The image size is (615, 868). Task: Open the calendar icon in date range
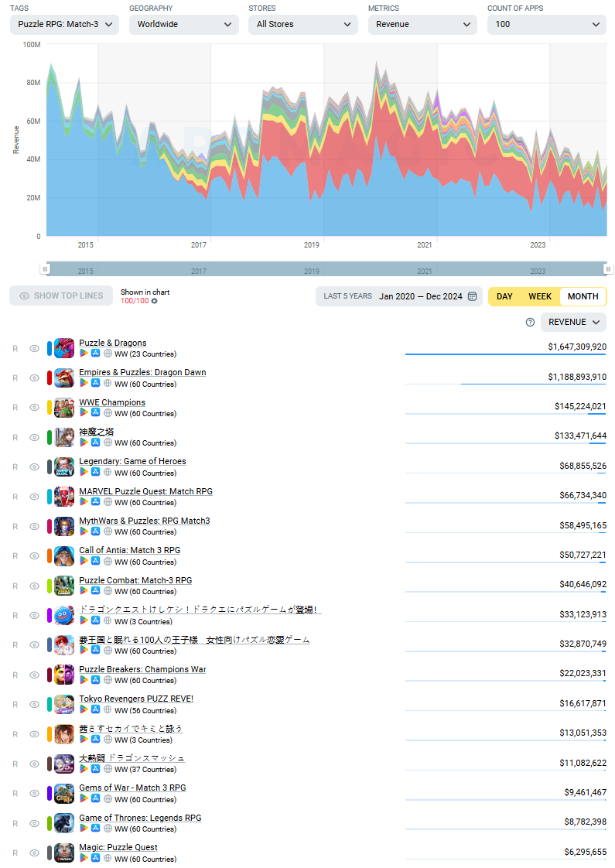(x=472, y=296)
